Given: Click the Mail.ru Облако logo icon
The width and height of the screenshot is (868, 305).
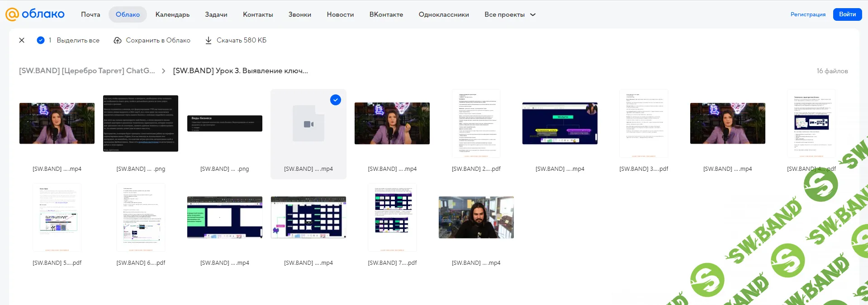Looking at the screenshot, I should pyautogui.click(x=12, y=14).
